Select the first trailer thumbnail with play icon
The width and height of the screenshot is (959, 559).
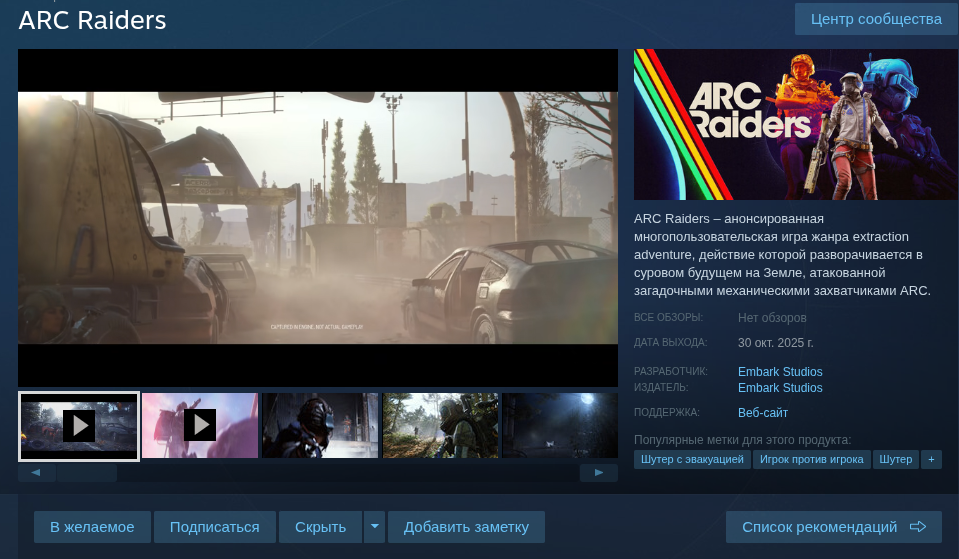click(x=79, y=426)
